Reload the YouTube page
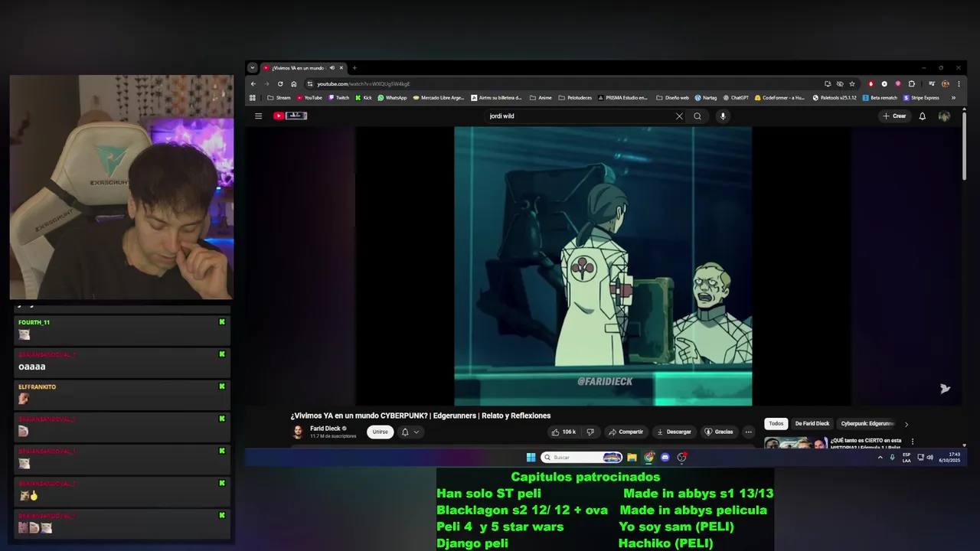Screen dimensions: 980x551 280,83
